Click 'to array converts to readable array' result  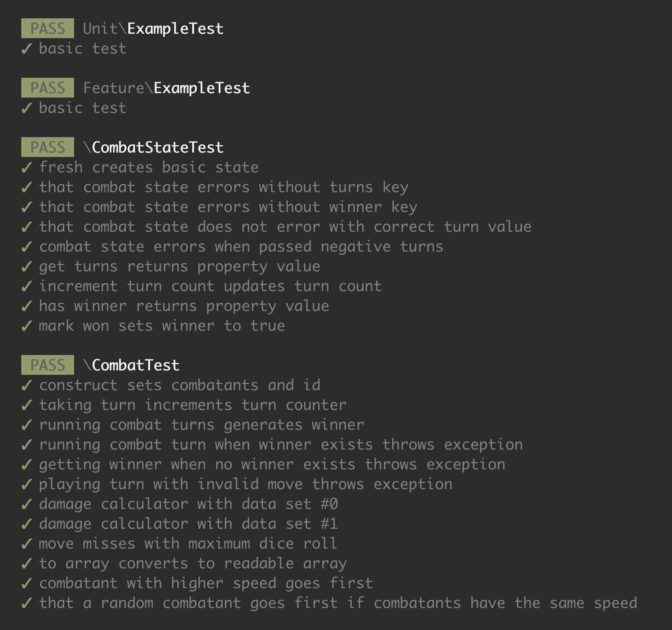point(193,564)
